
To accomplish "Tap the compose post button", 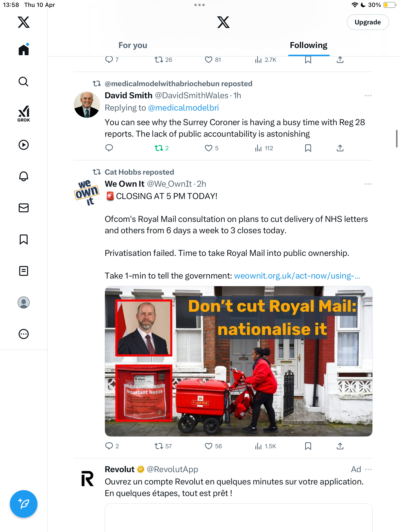I will click(24, 504).
